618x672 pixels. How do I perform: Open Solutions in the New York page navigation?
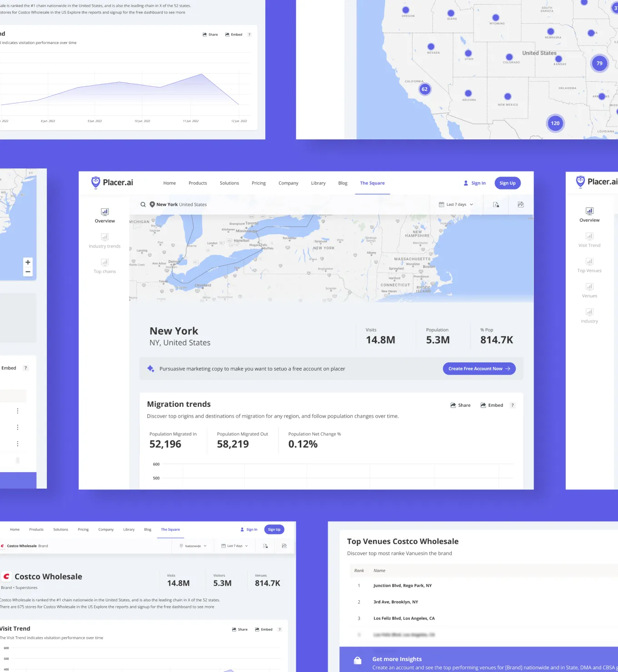[x=229, y=183]
